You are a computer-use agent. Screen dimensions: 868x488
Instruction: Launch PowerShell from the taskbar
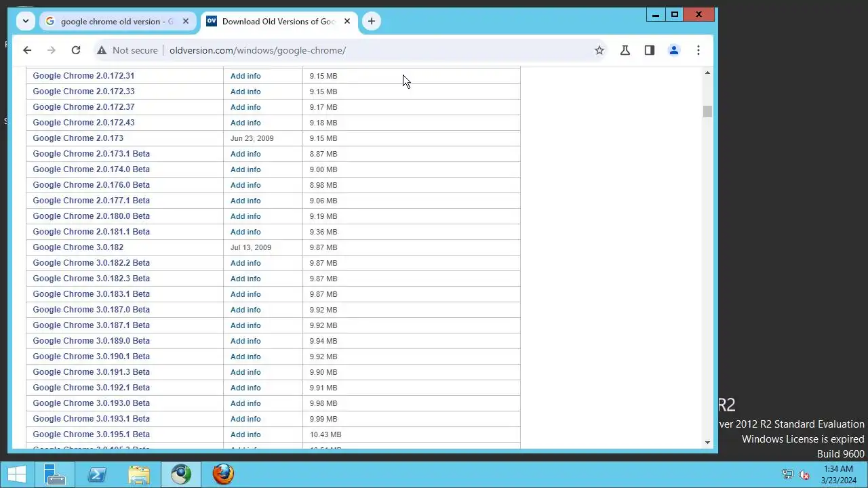[97, 474]
